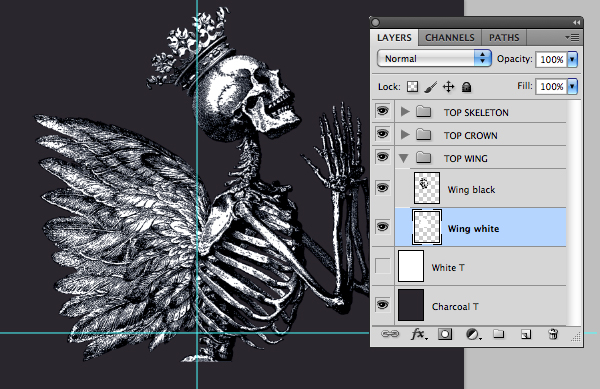
Task: Hide the Wing white layer
Action: (382, 227)
